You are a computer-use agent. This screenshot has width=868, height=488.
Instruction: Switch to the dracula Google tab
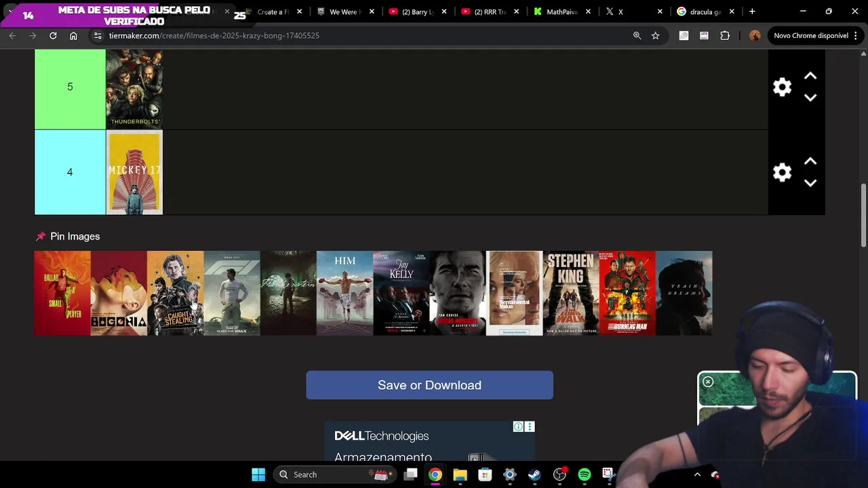point(704,12)
